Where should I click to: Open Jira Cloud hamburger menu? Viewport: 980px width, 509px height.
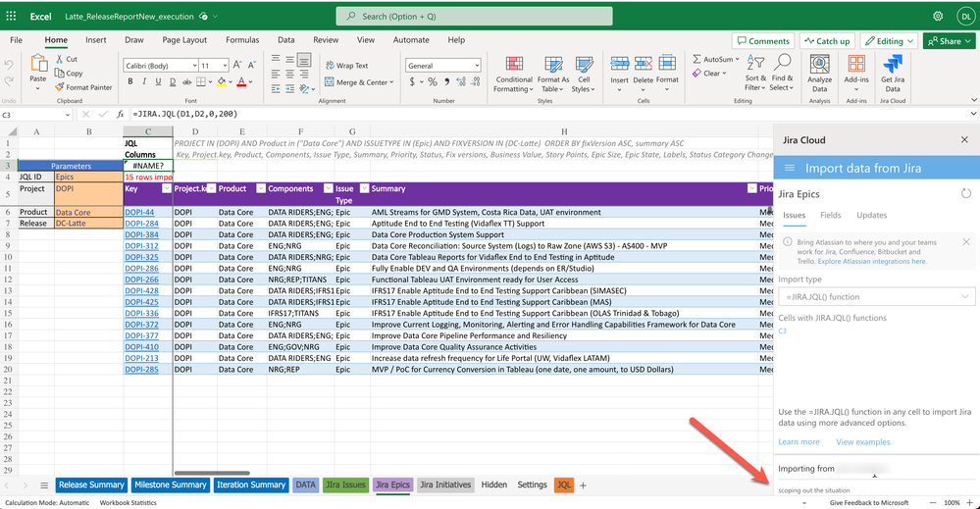point(790,168)
